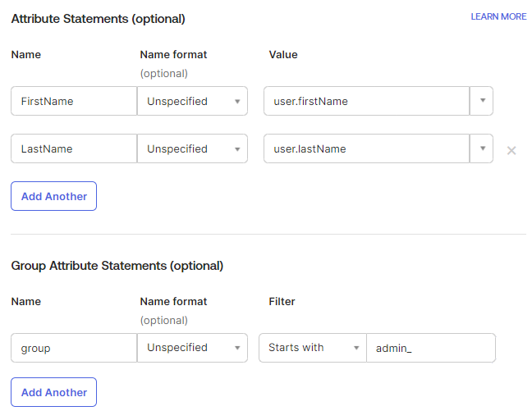Image resolution: width=532 pixels, height=420 pixels.
Task: Click Add Another under Attribute Statements
Action: (54, 196)
